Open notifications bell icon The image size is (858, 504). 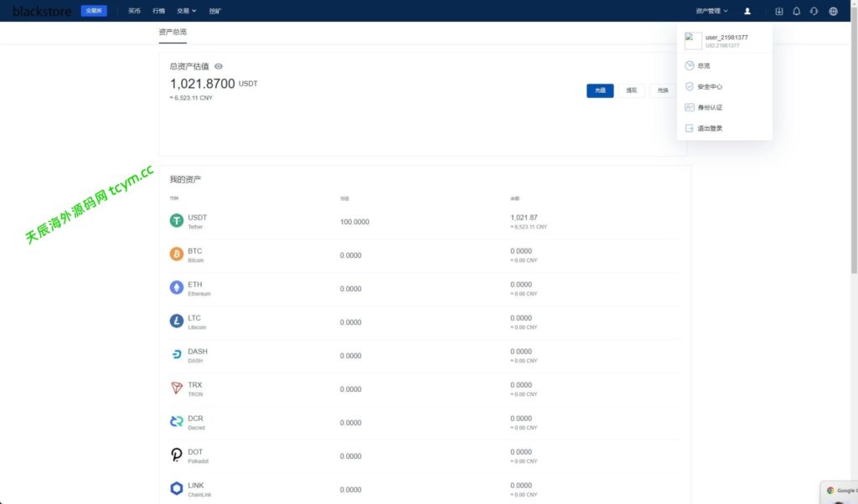797,11
